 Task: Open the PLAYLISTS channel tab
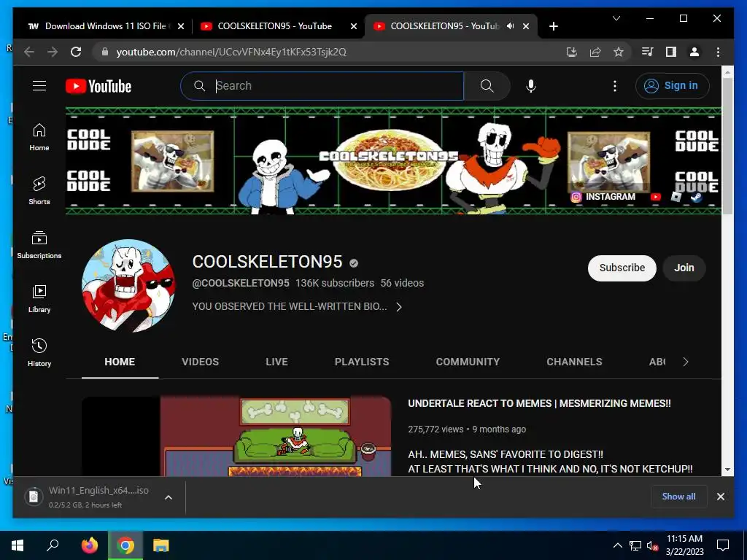362,362
